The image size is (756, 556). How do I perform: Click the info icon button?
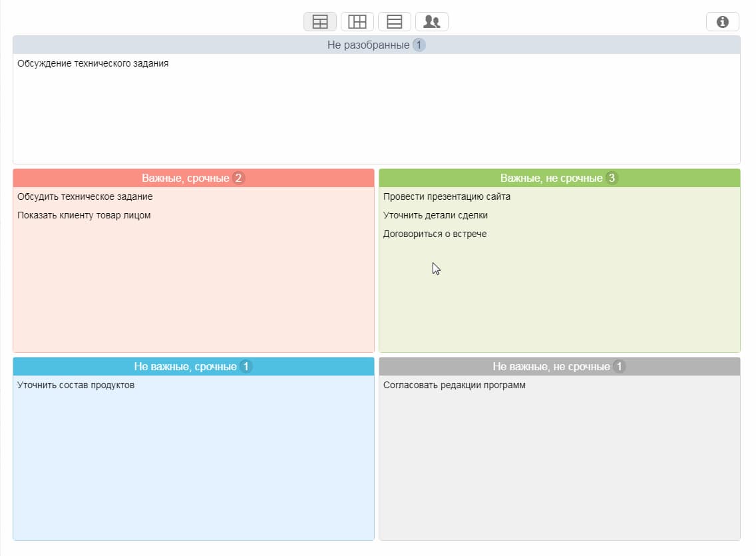pos(722,22)
